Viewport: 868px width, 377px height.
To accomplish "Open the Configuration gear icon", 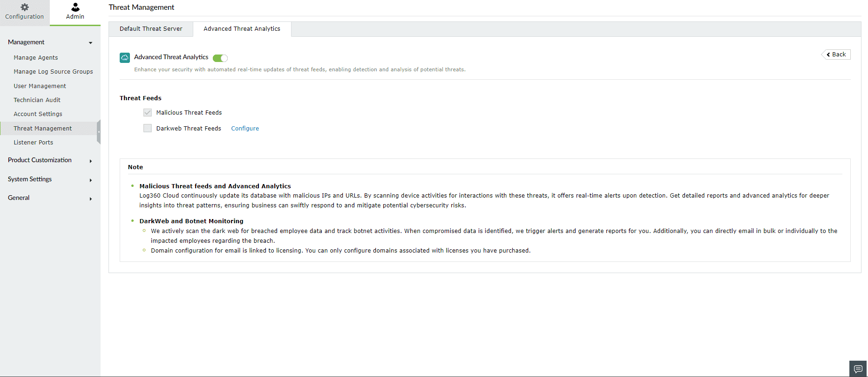I will tap(25, 7).
